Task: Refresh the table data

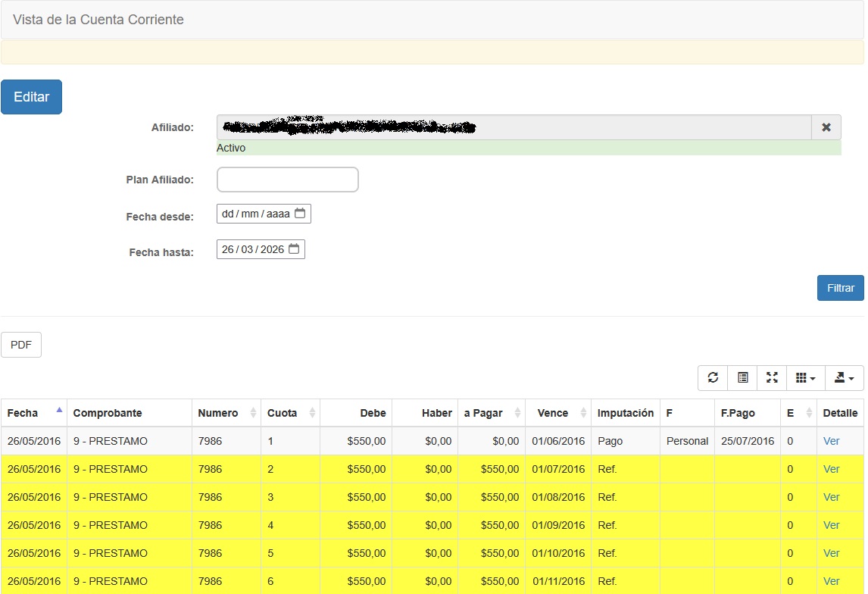Action: pos(713,378)
